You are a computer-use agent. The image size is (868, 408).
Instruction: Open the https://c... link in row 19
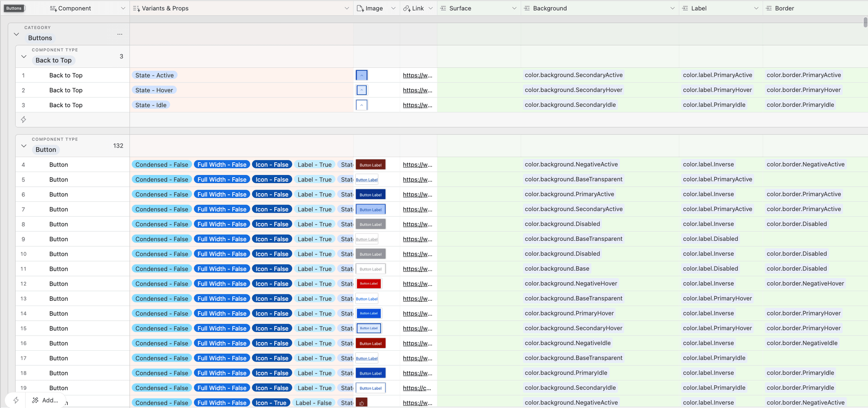point(417,388)
